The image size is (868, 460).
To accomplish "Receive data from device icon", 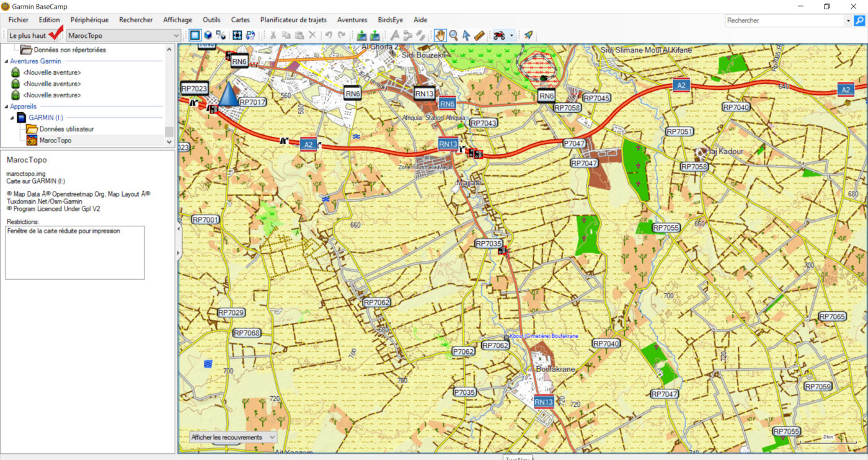I will coord(375,35).
